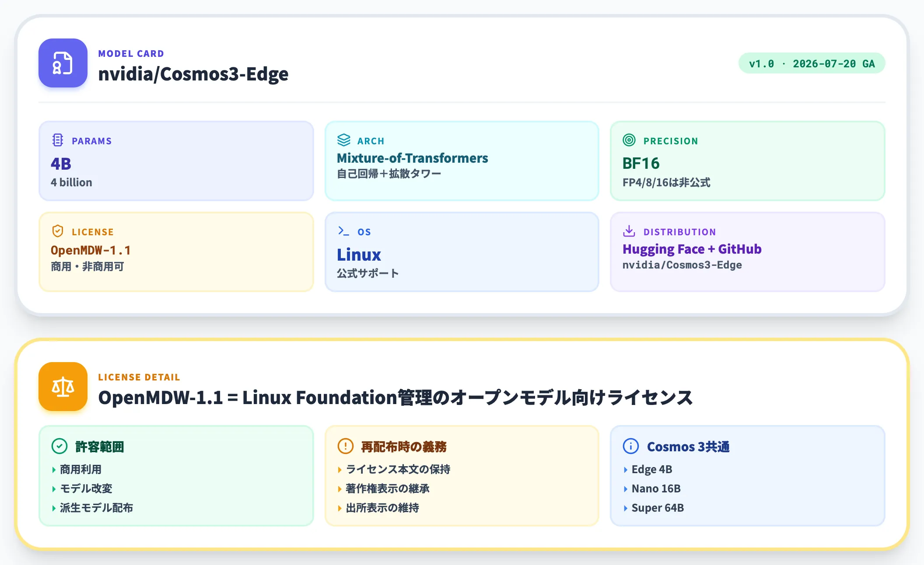Click the Mixture-of-Transformers text
The width and height of the screenshot is (924, 565).
(413, 158)
